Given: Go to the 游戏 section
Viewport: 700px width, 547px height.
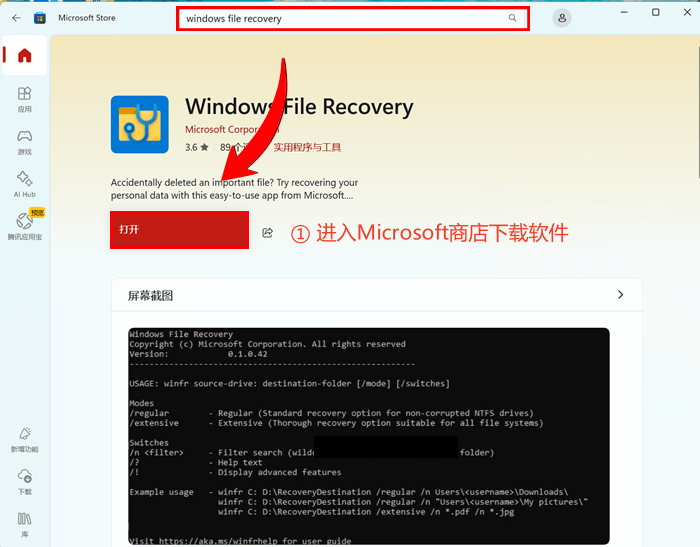Looking at the screenshot, I should click(x=24, y=142).
